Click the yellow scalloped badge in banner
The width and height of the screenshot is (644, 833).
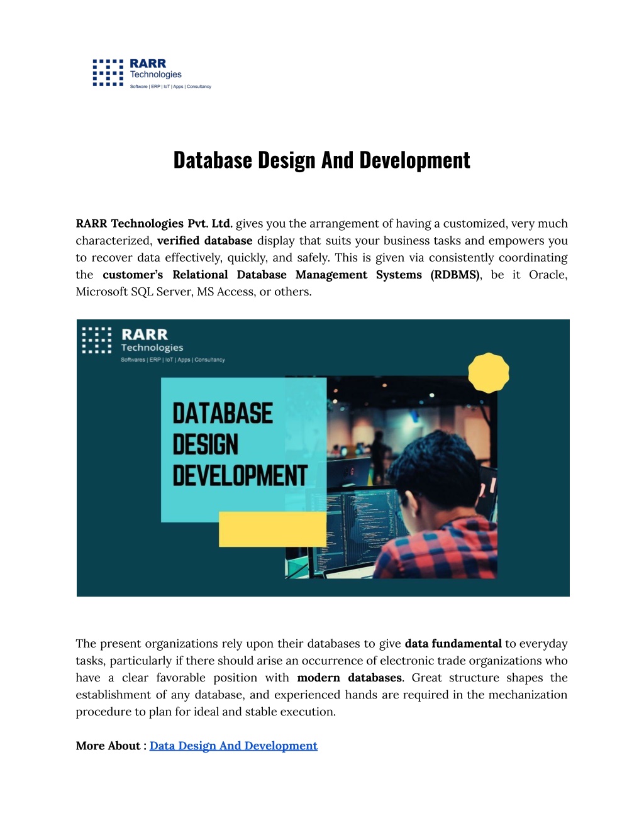pos(489,373)
